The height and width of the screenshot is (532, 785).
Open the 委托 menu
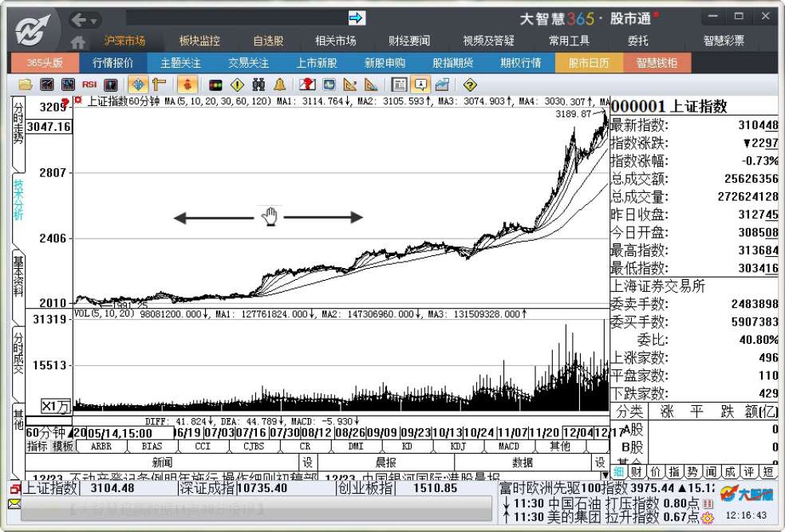coord(638,41)
